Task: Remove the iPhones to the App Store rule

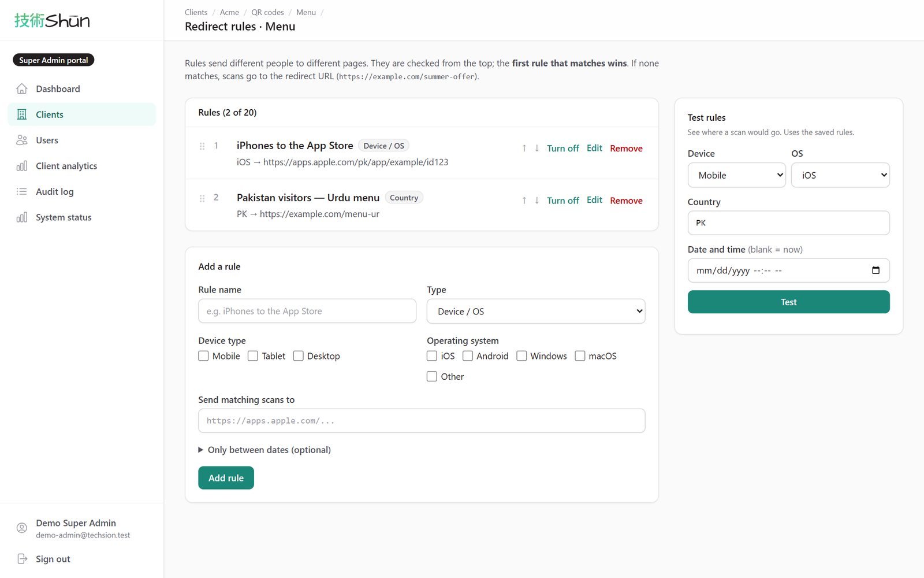Action: pos(626,149)
